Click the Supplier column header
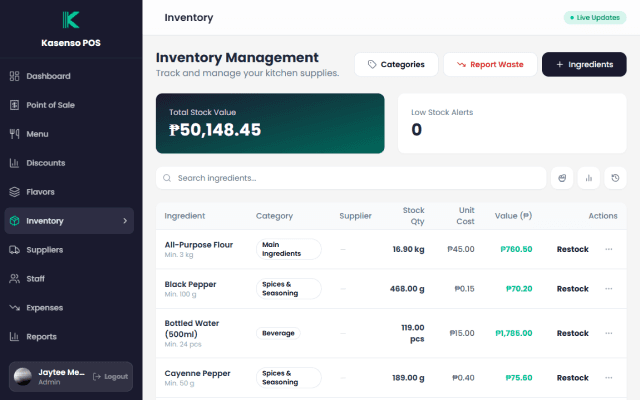This screenshot has width=640, height=400. coord(356,216)
